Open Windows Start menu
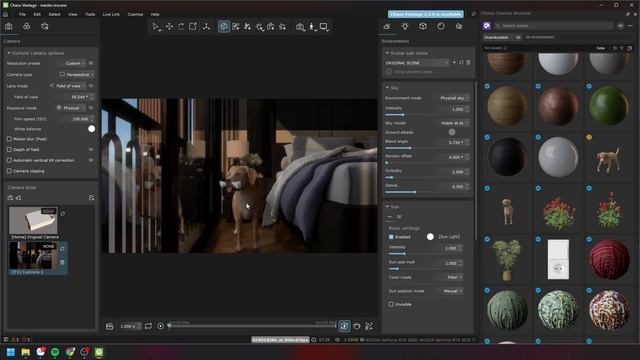This screenshot has width=640, height=360. click(11, 352)
